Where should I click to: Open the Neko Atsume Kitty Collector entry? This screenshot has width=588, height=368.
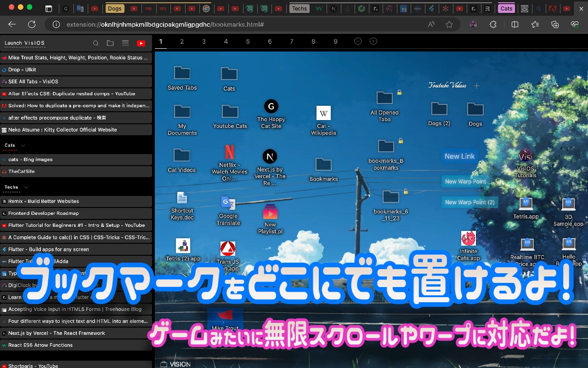coord(76,130)
